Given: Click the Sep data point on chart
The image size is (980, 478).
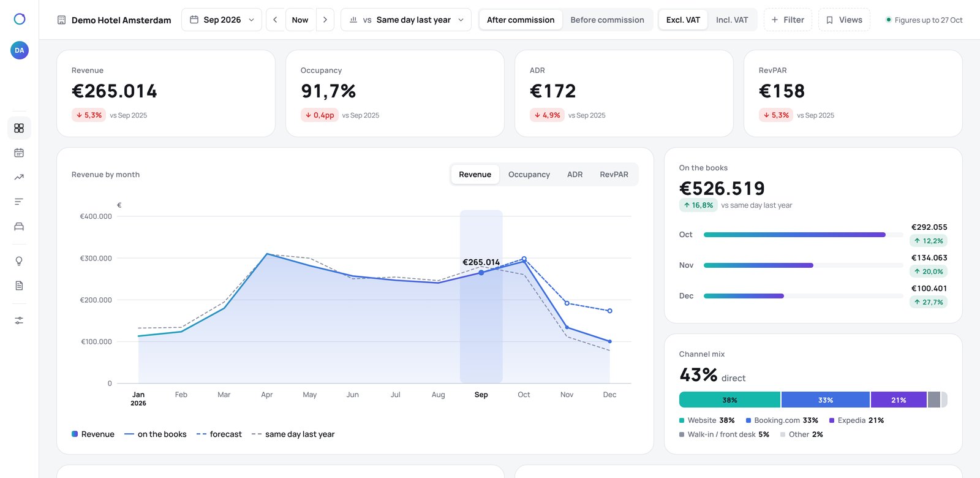Looking at the screenshot, I should tap(481, 273).
